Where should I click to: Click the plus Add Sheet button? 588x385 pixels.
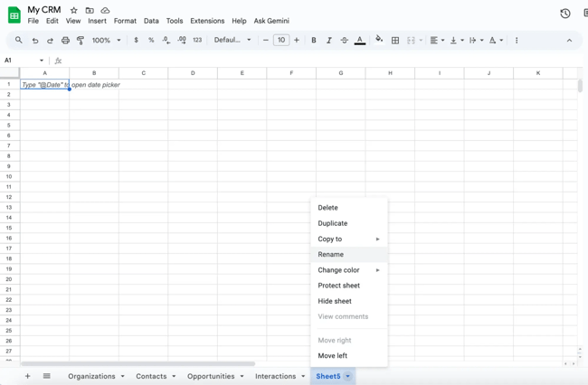tap(27, 376)
